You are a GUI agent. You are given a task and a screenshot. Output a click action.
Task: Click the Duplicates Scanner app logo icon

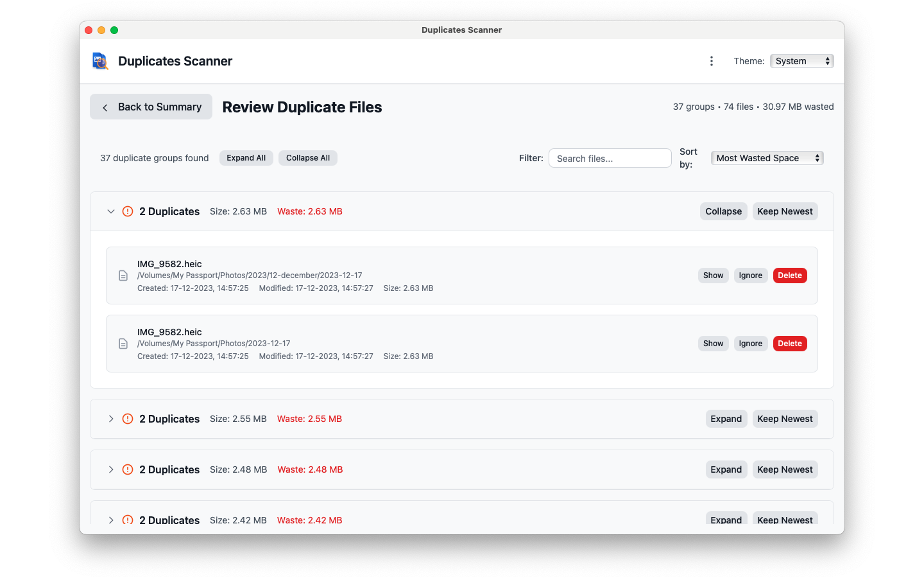(x=100, y=61)
